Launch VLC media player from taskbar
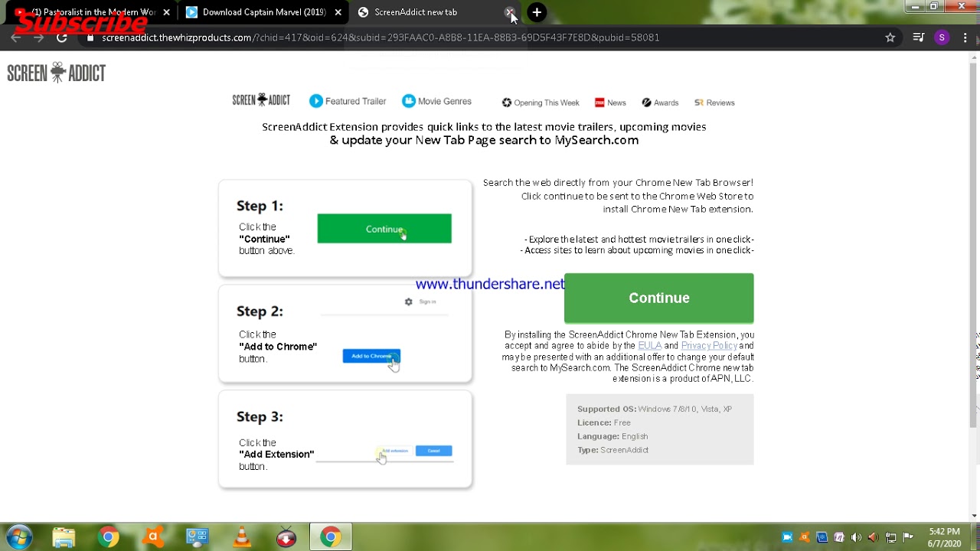Image resolution: width=980 pixels, height=551 pixels. click(x=242, y=537)
